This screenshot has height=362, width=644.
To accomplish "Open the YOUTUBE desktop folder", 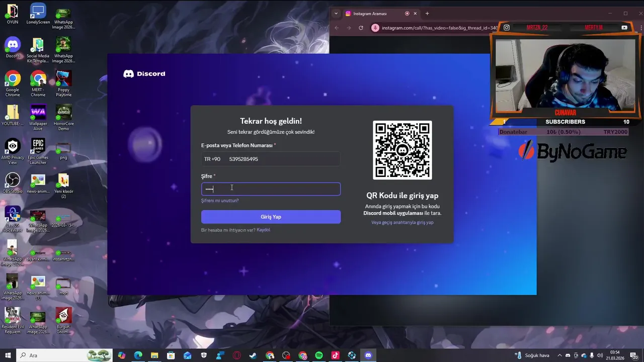I will click(x=13, y=116).
